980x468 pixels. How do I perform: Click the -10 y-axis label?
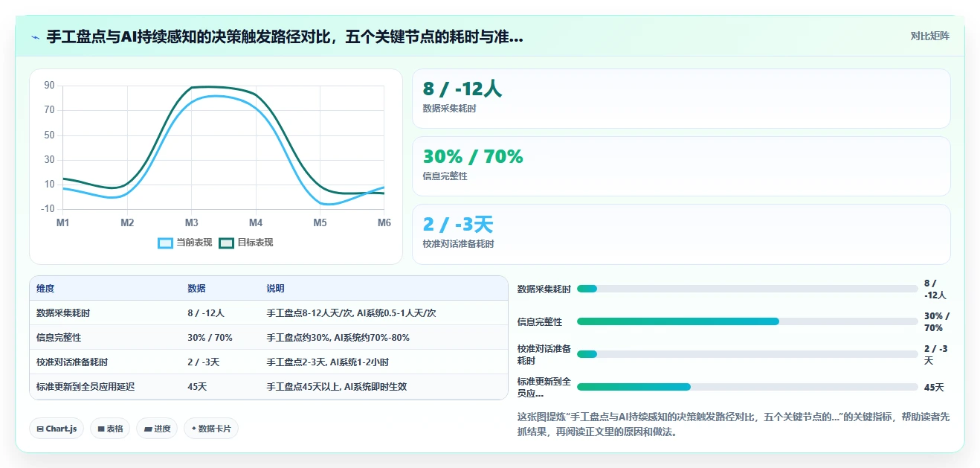point(48,209)
